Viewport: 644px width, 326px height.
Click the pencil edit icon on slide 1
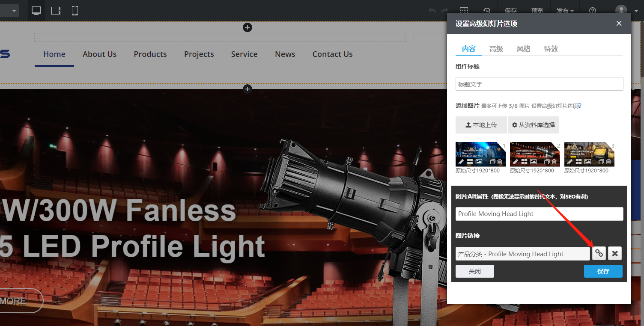coord(461,162)
